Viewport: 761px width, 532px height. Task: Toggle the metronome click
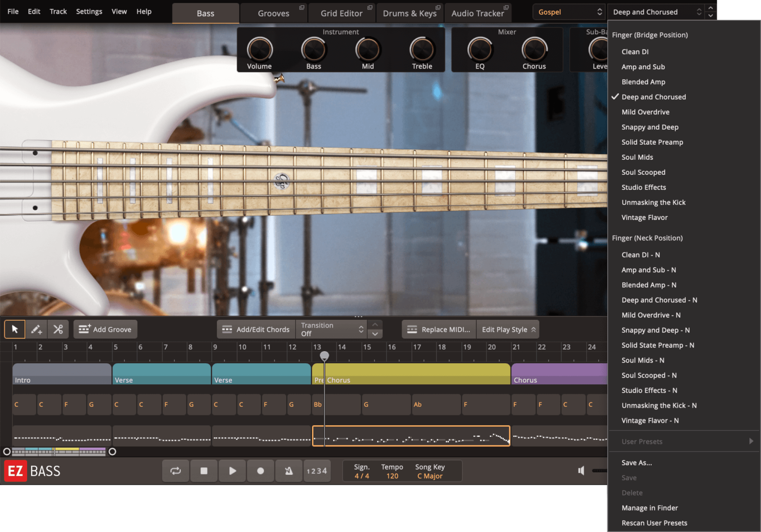pyautogui.click(x=289, y=471)
